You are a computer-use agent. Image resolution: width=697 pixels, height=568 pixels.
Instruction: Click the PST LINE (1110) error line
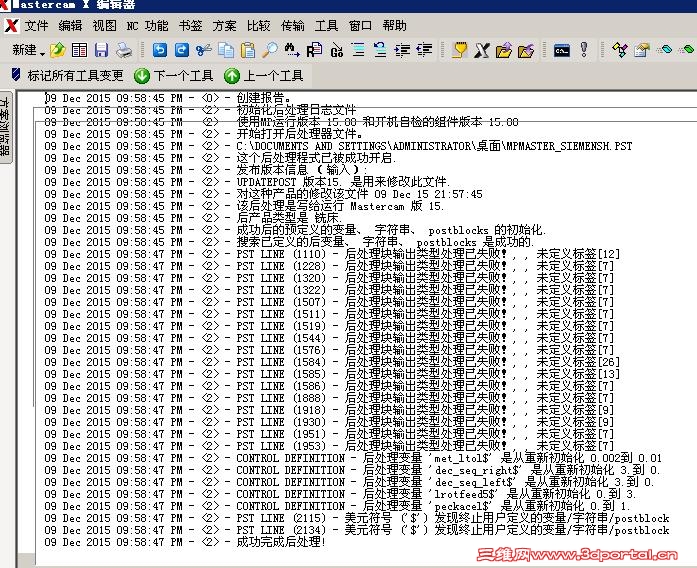pyautogui.click(x=332, y=254)
